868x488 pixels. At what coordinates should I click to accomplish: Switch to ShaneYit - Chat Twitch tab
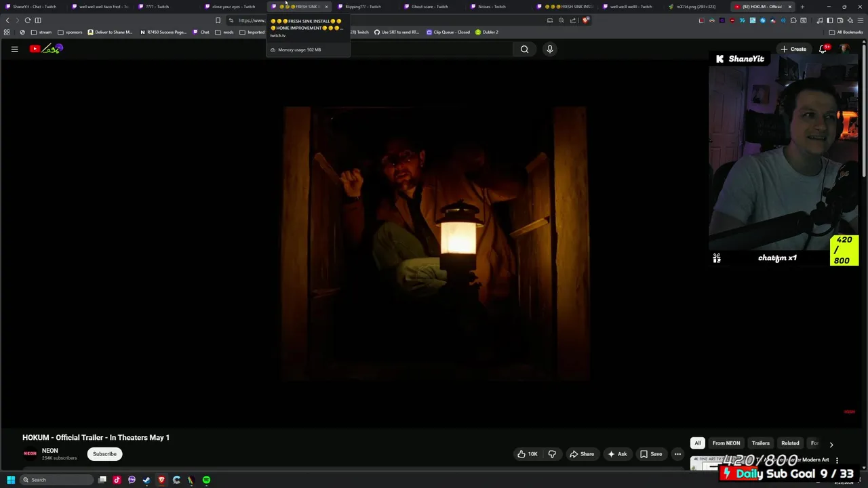pos(34,7)
